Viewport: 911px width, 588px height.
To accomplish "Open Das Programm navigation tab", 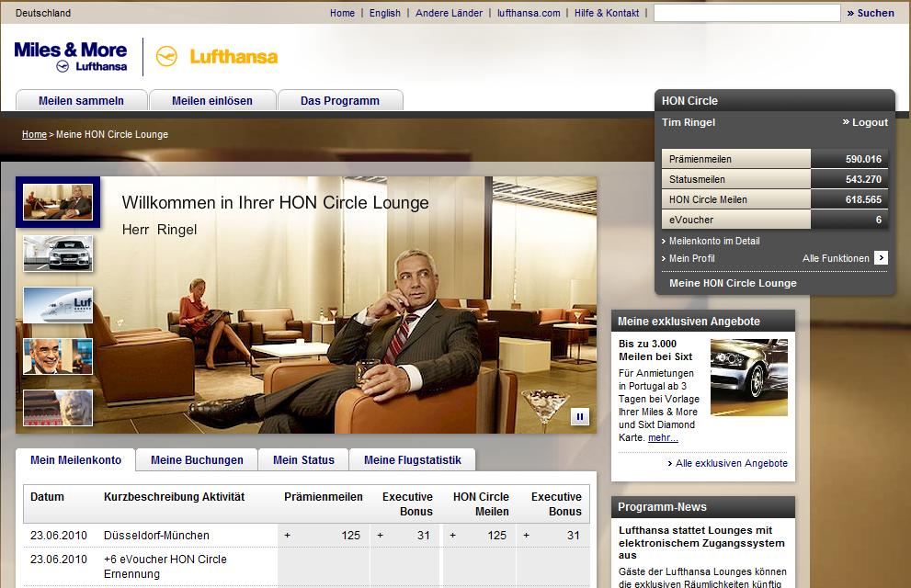I will coord(340,100).
